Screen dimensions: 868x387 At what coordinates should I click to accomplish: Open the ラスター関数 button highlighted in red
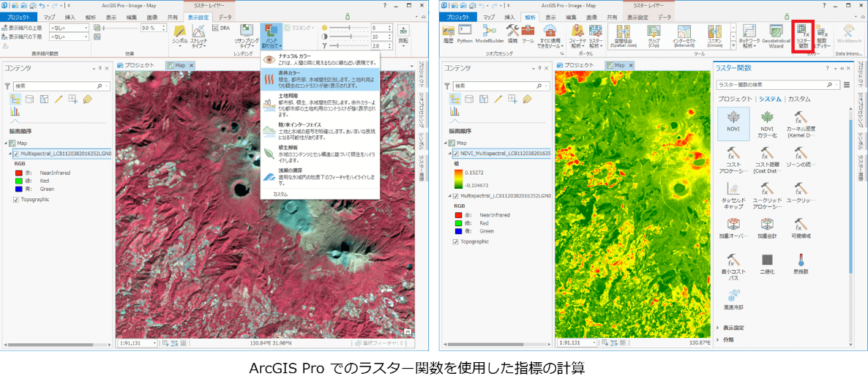pos(803,36)
